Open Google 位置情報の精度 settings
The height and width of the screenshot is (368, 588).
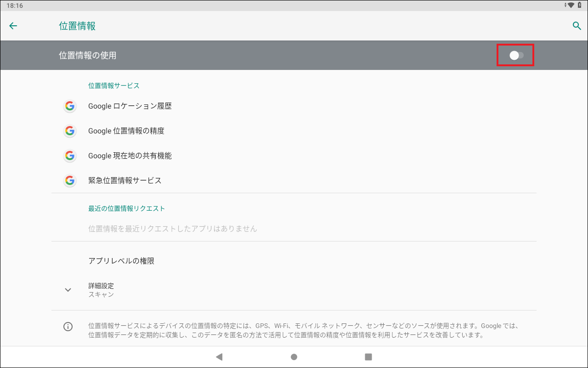(126, 131)
